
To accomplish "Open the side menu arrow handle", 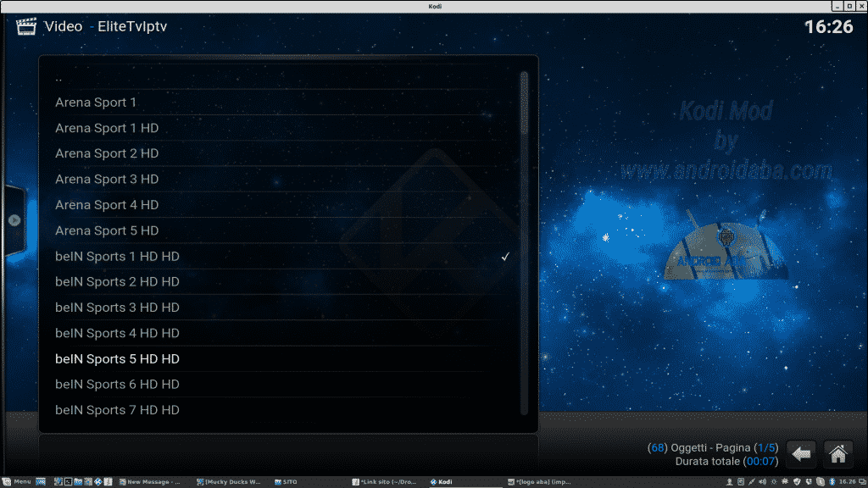I will coord(14,220).
